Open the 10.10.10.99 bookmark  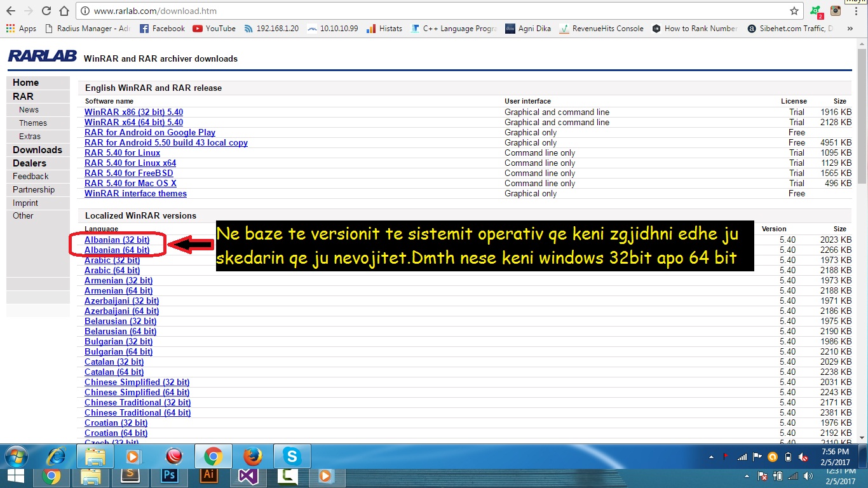tap(332, 29)
